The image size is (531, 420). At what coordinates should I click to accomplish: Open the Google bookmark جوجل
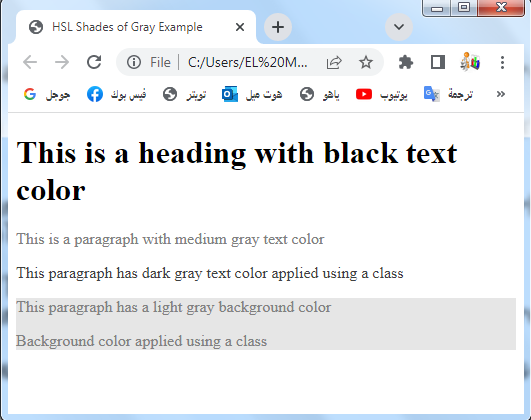tap(47, 94)
